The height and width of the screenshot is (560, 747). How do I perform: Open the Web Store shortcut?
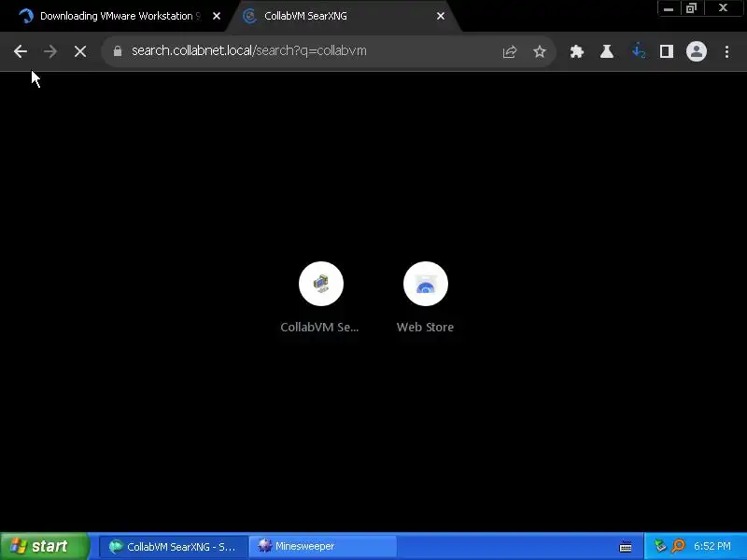[426, 298]
